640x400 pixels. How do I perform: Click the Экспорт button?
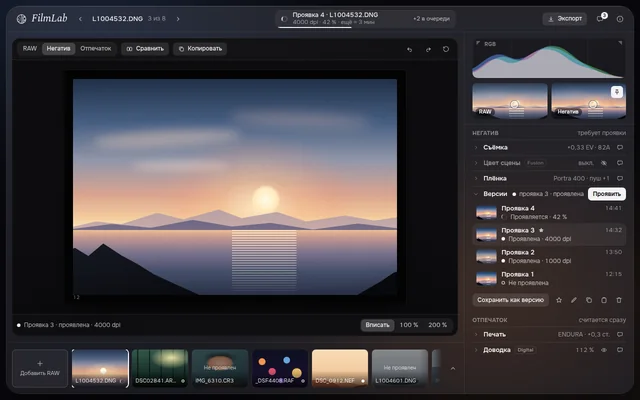click(x=564, y=19)
